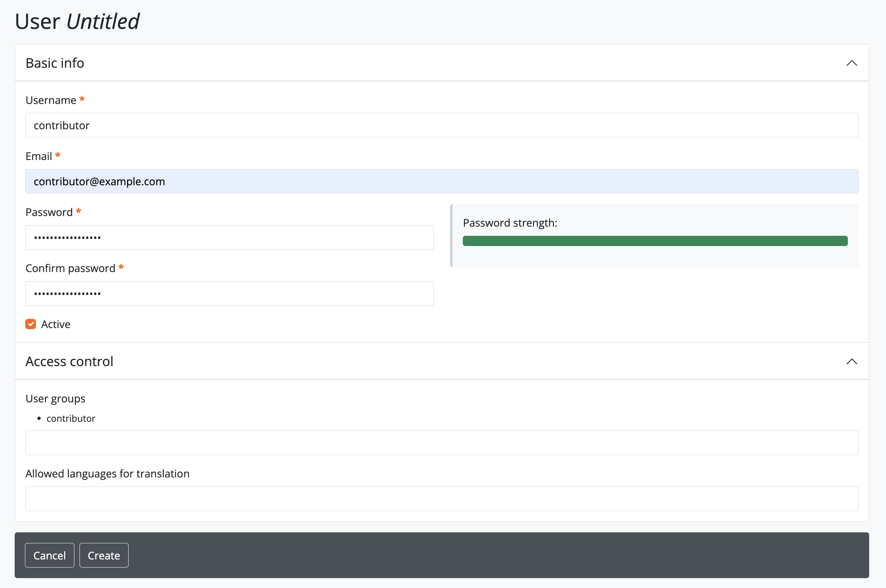Viewport: 886px width, 588px height.
Task: Focus the Confirm password field
Action: [229, 294]
